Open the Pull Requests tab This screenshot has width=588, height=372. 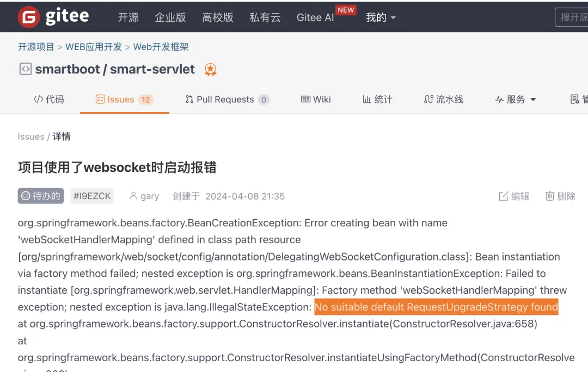(x=226, y=100)
